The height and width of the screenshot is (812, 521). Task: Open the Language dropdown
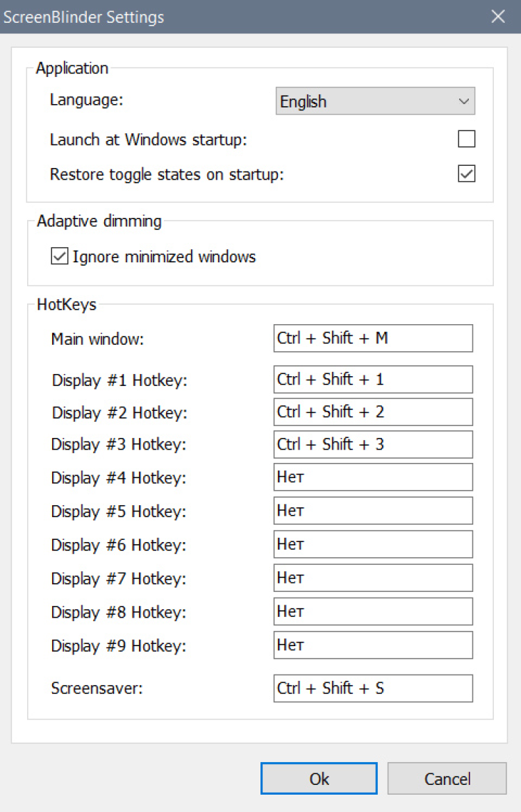[375, 101]
